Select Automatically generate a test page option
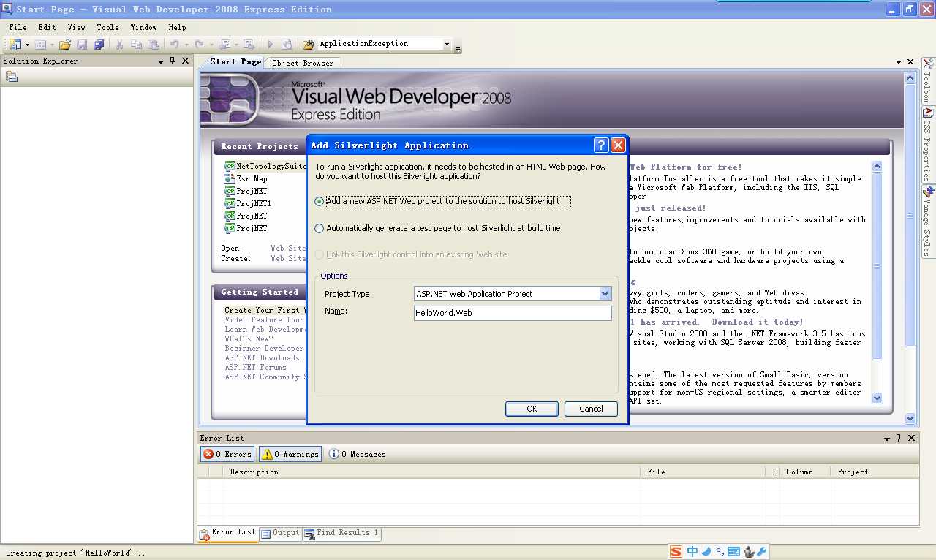Image resolution: width=936 pixels, height=560 pixels. [437, 228]
